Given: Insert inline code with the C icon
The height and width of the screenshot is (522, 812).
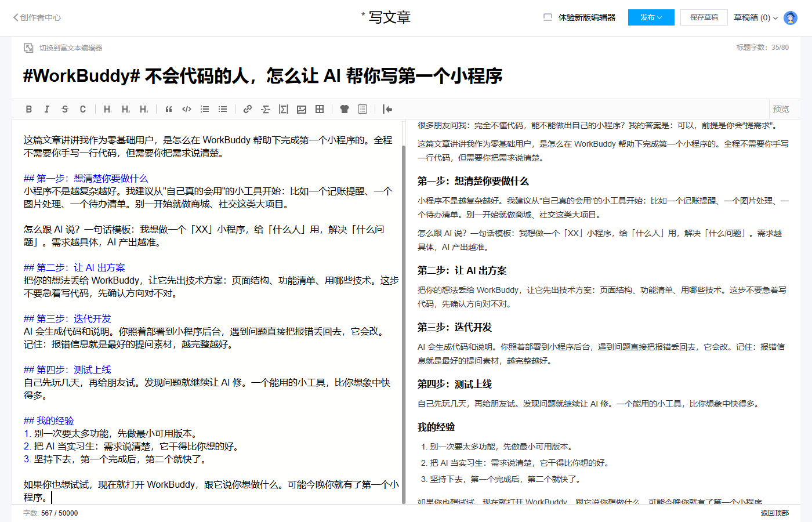Looking at the screenshot, I should [83, 109].
